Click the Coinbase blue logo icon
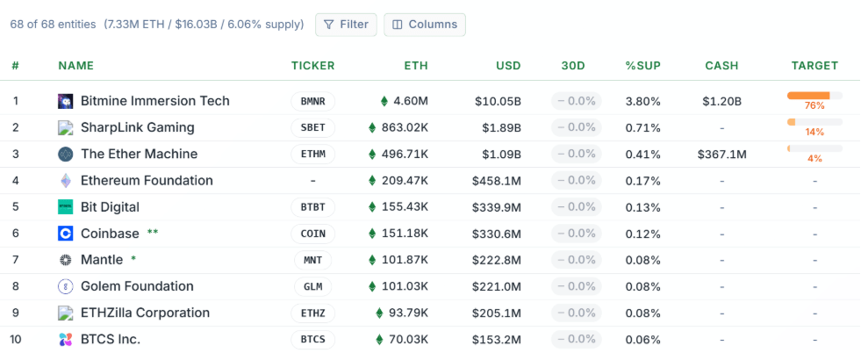The width and height of the screenshot is (868, 353). [65, 234]
